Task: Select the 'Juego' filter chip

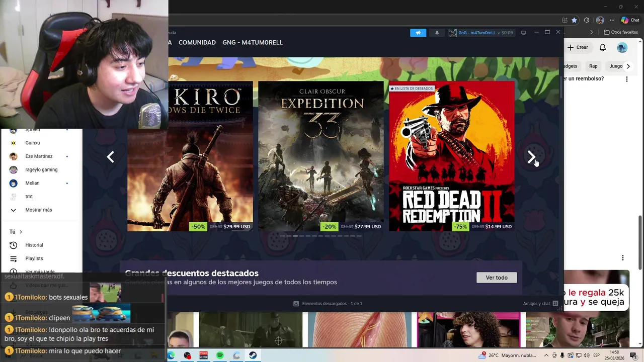Action: click(616, 66)
